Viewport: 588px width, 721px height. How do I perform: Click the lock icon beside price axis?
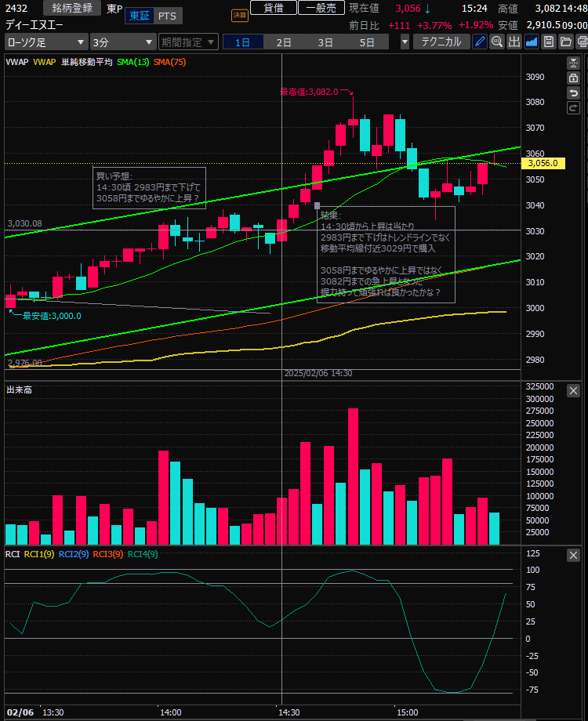573,78
